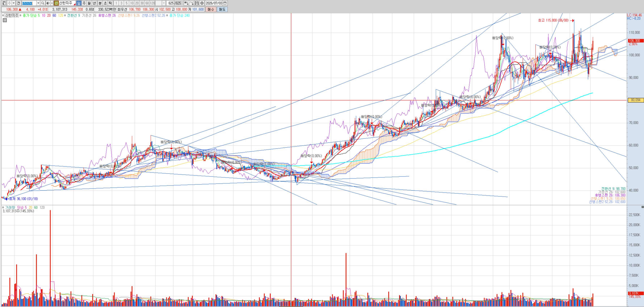Toggle the small square before 신한지주 legend
The width and height of the screenshot is (644, 307).
[3, 16]
